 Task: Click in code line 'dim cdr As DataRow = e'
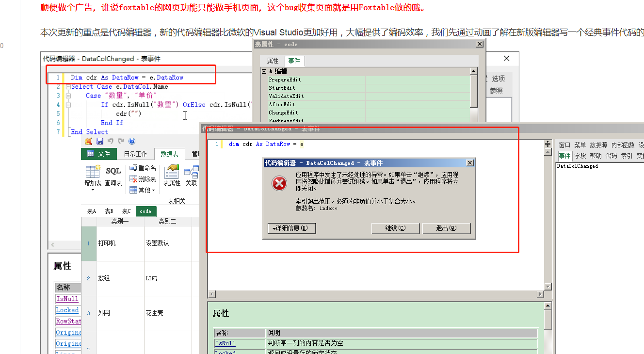point(266,144)
